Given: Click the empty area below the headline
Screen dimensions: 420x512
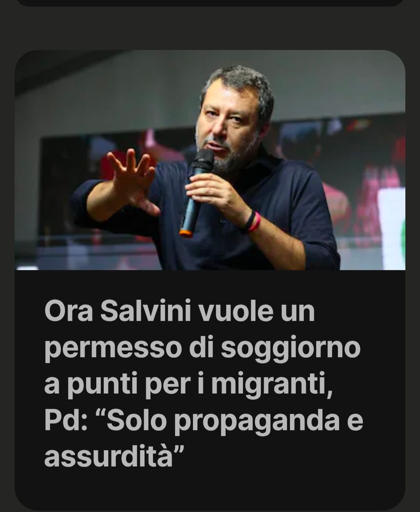Looking at the screenshot, I should click(210, 490).
